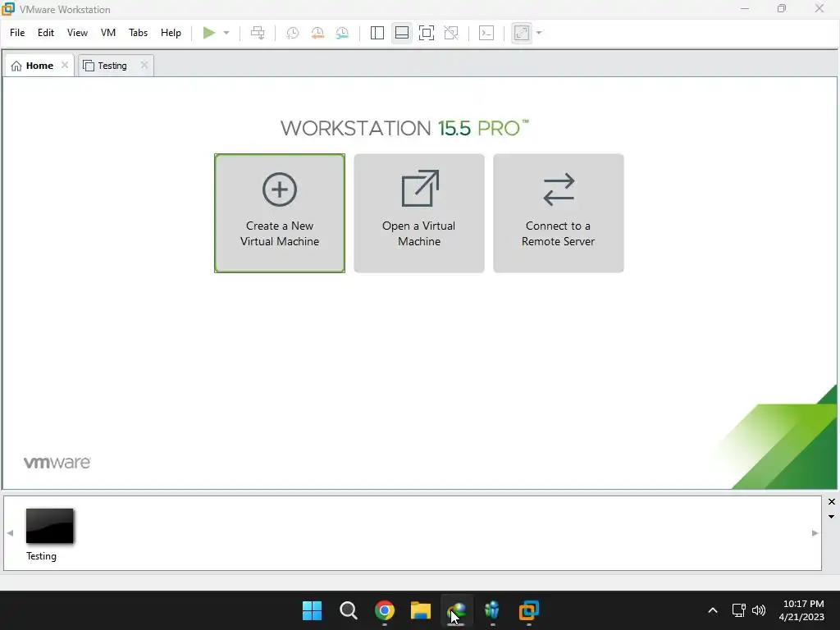Open the Tabs menu
840x630 pixels.
tap(138, 33)
